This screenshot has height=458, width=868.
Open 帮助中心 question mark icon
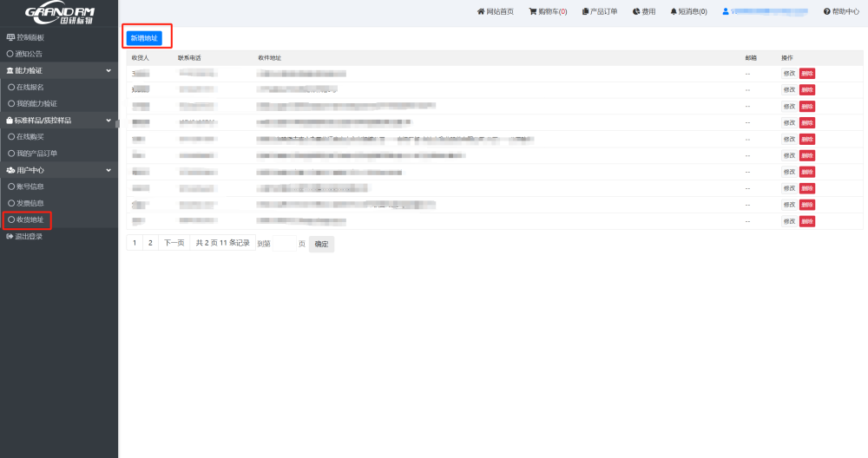(826, 11)
